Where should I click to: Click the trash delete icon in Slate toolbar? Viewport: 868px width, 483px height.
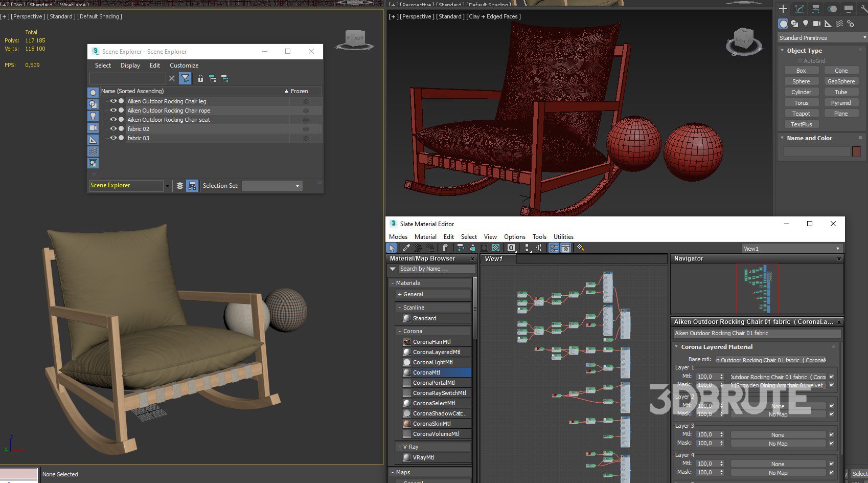[445, 248]
